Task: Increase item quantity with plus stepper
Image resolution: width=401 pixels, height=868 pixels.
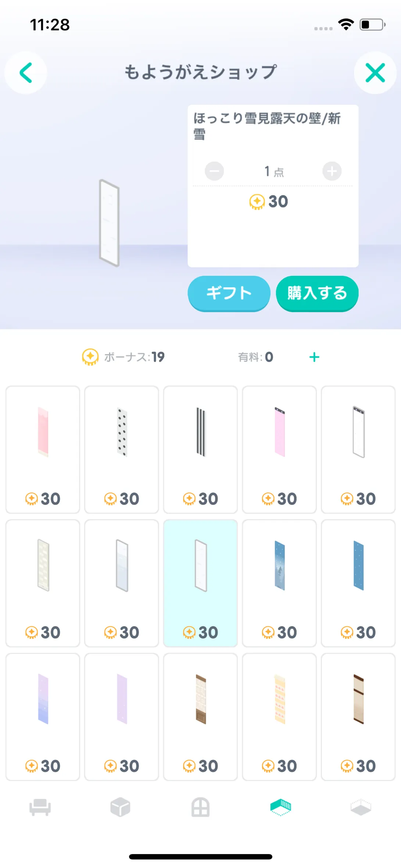Action: tap(332, 171)
